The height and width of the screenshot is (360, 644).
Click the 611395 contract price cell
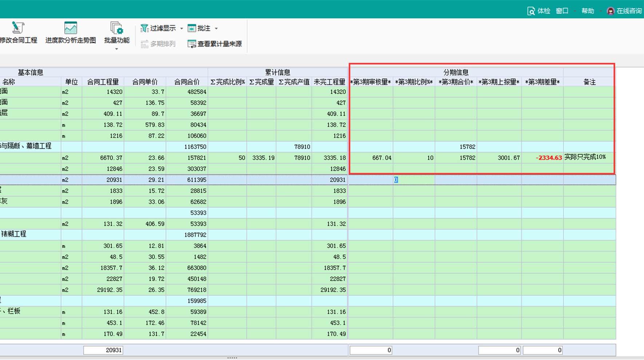pyautogui.click(x=187, y=180)
